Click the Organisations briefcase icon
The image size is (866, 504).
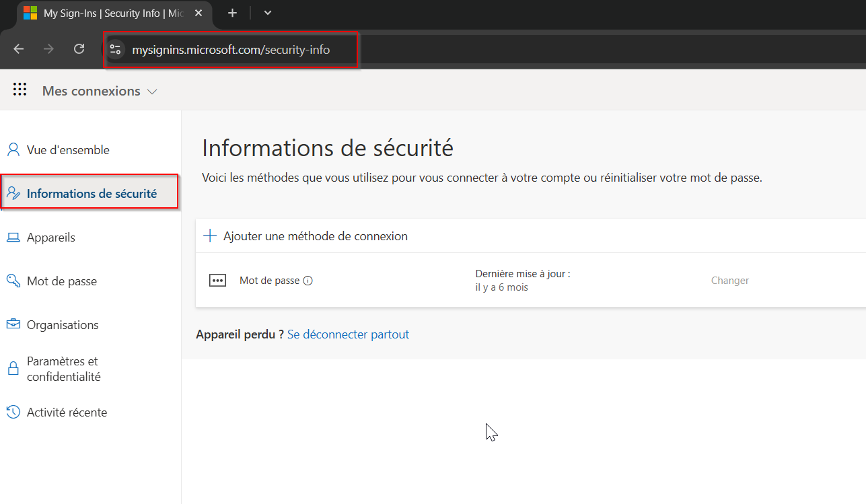(x=13, y=324)
